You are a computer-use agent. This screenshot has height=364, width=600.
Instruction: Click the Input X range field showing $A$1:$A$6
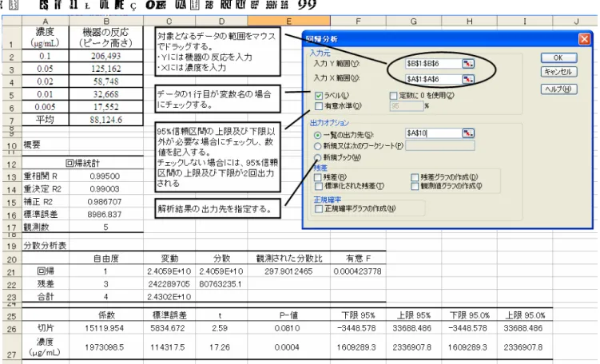434,79
